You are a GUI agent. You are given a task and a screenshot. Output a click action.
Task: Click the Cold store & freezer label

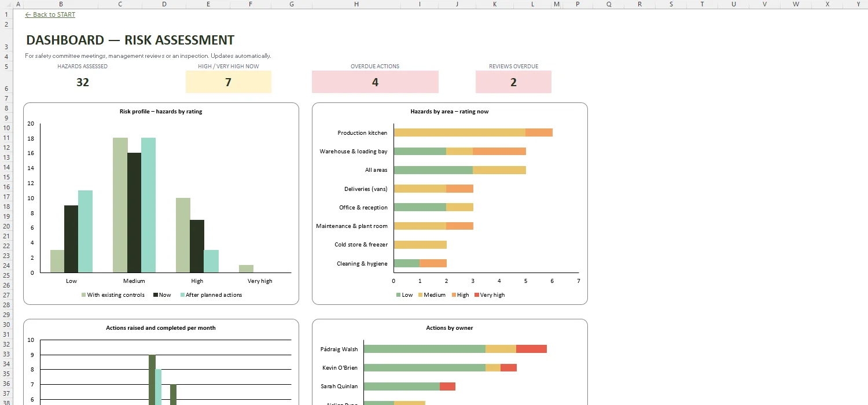[361, 245]
